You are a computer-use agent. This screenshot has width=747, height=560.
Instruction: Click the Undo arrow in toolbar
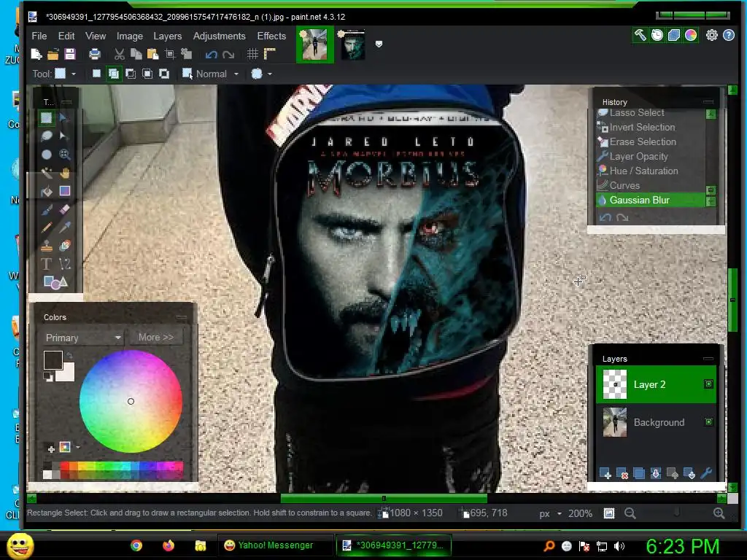coord(211,55)
